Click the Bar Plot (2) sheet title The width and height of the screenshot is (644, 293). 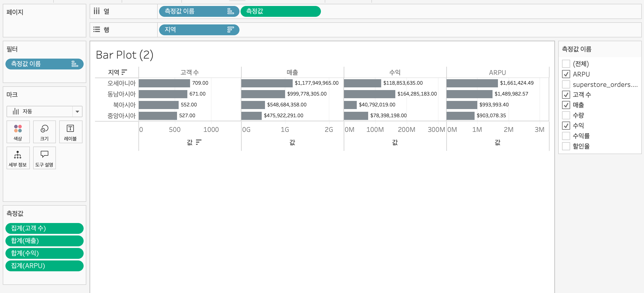click(125, 55)
